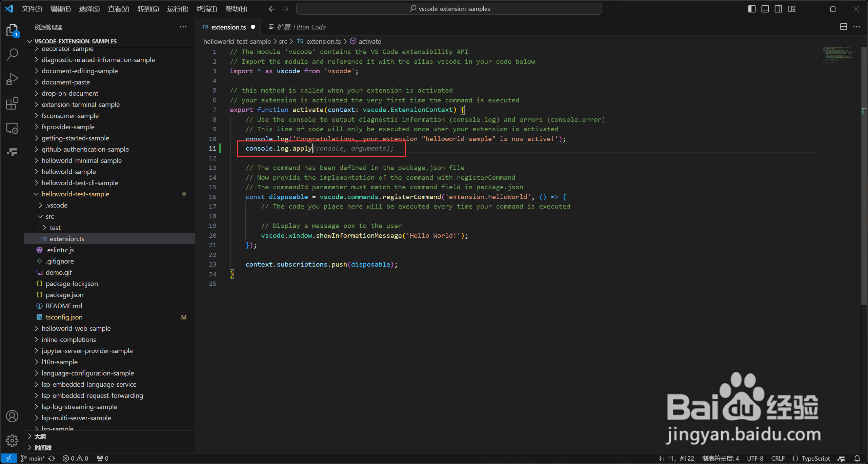Click helloworld-test-sample in the breadcrumb

point(237,41)
